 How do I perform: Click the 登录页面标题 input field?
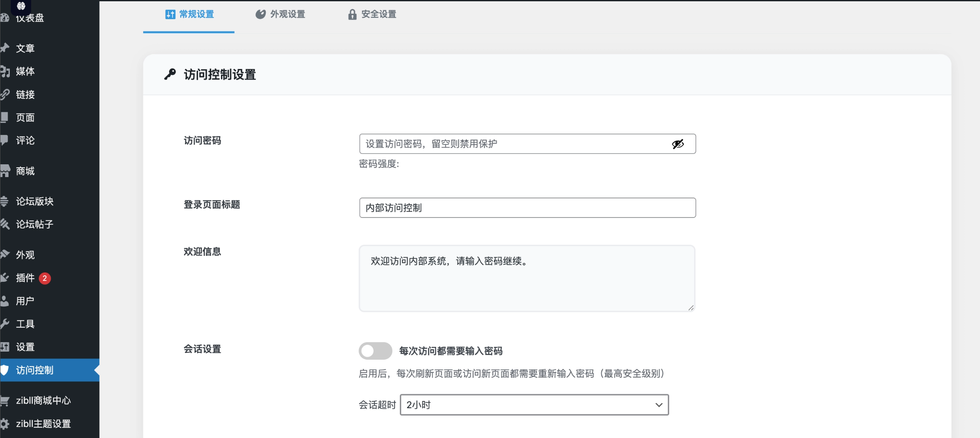pyautogui.click(x=527, y=208)
